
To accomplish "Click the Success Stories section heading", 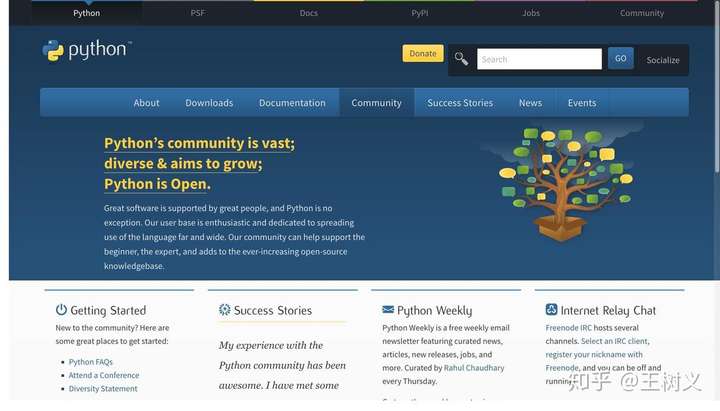I will click(273, 310).
